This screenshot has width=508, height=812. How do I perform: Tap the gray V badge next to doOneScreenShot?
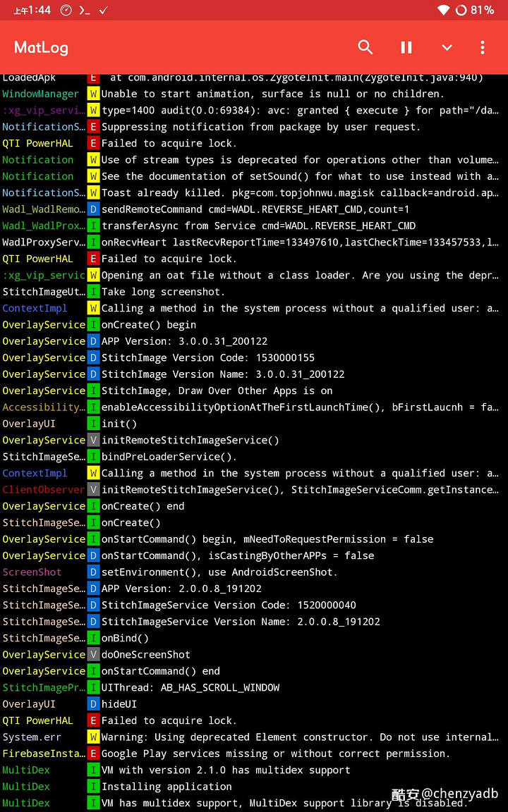pos(93,655)
